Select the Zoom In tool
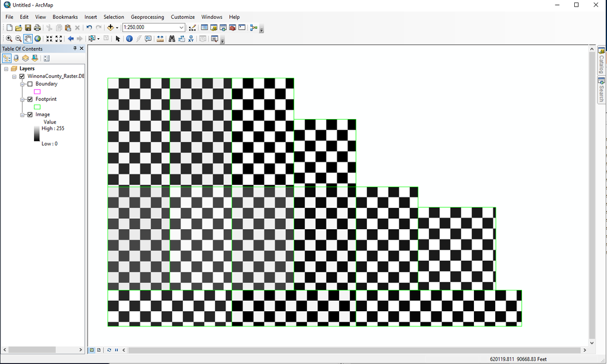 point(9,38)
